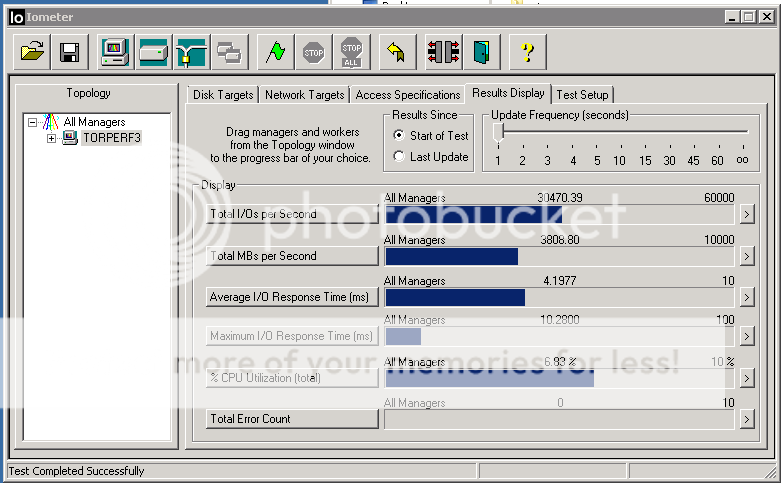
Task: Click the 3808.80 MBs value
Action: (560, 240)
